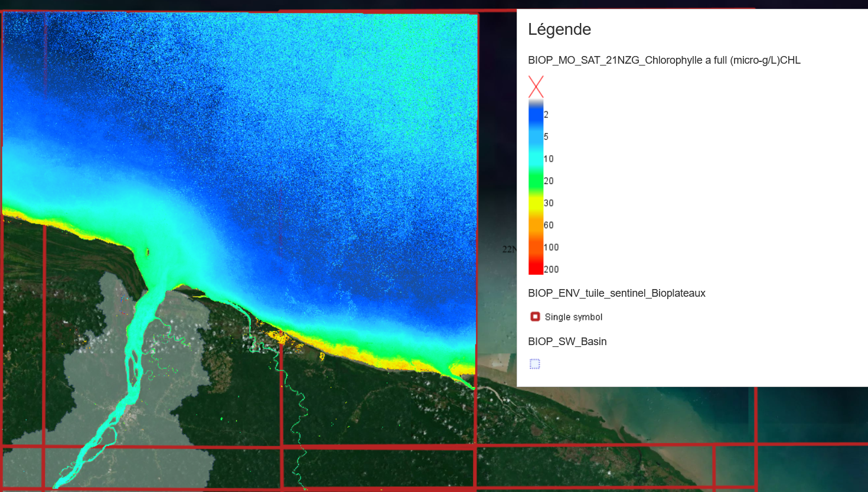Viewport: 868px width, 492px height.
Task: Click the legend value label 60
Action: (549, 225)
